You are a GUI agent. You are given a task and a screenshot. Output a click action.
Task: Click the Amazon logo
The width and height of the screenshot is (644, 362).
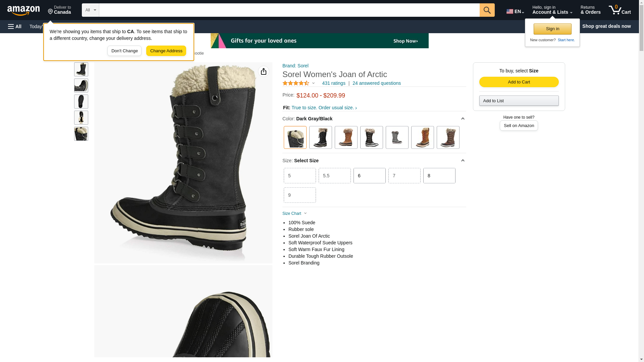pos(23,10)
